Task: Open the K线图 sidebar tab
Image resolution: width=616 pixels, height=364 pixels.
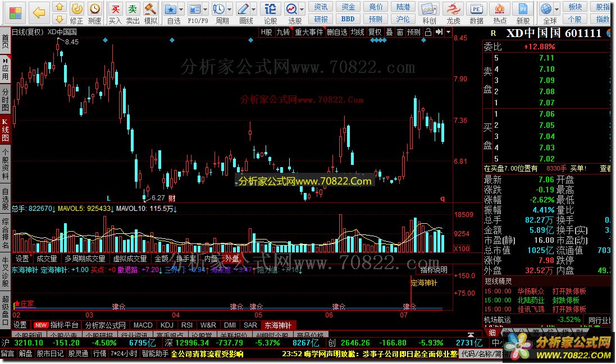Action: click(x=5, y=130)
